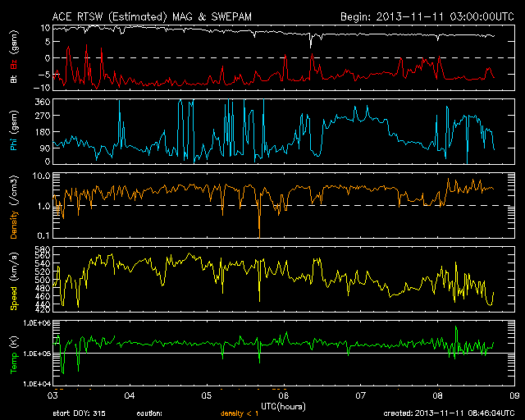Click the plot title 'ACE RTSW (Estimated) MAG & SWEPAM'
The height and width of the screenshot is (420, 525).
152,16
